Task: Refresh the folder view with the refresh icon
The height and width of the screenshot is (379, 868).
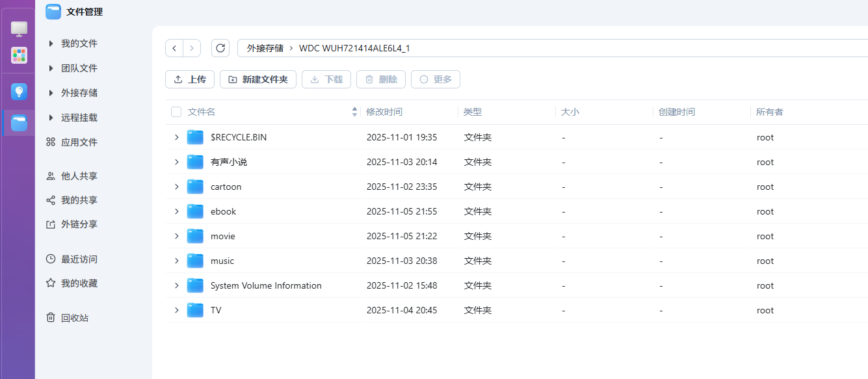Action: [x=220, y=47]
